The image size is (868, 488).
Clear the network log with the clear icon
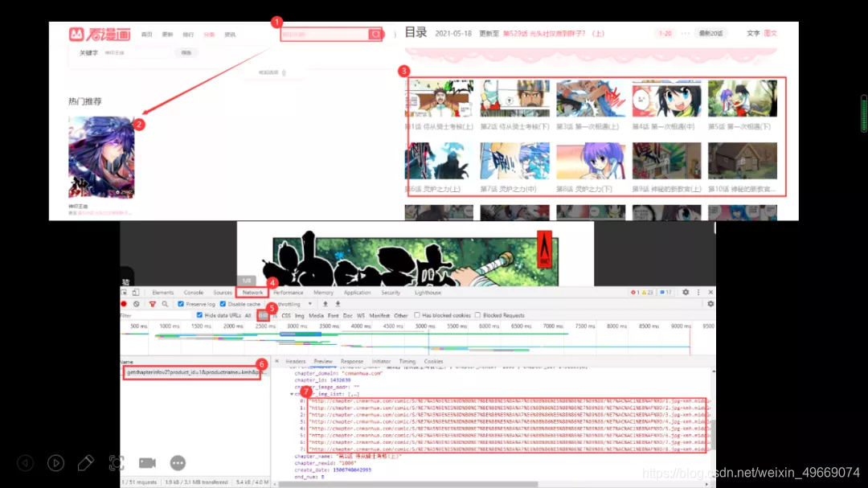pyautogui.click(x=136, y=304)
